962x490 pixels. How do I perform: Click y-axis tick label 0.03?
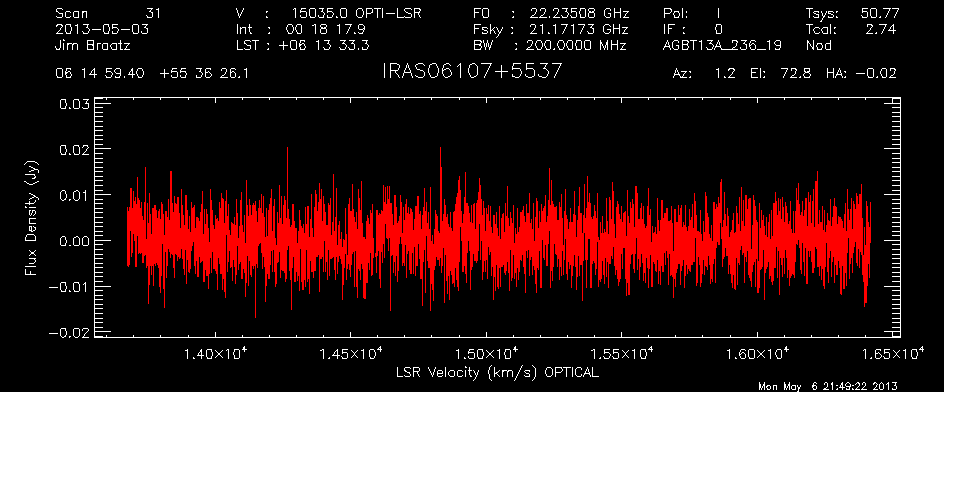pyautogui.click(x=74, y=104)
